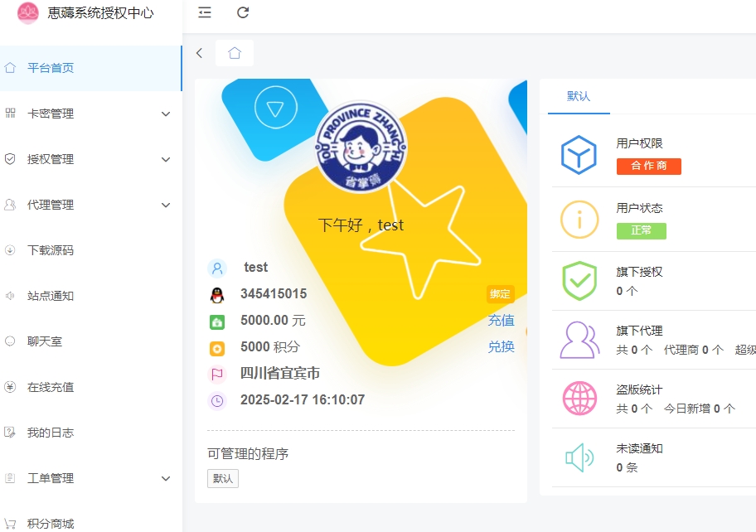The image size is (756, 532).
Task: Click the 下载源码 download icon
Action: point(10,250)
